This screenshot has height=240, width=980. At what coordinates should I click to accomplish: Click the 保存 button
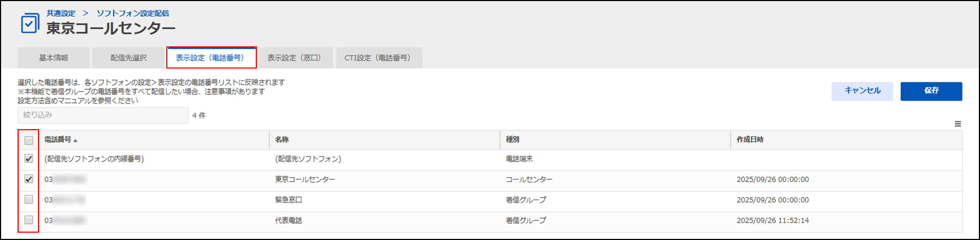(x=931, y=91)
